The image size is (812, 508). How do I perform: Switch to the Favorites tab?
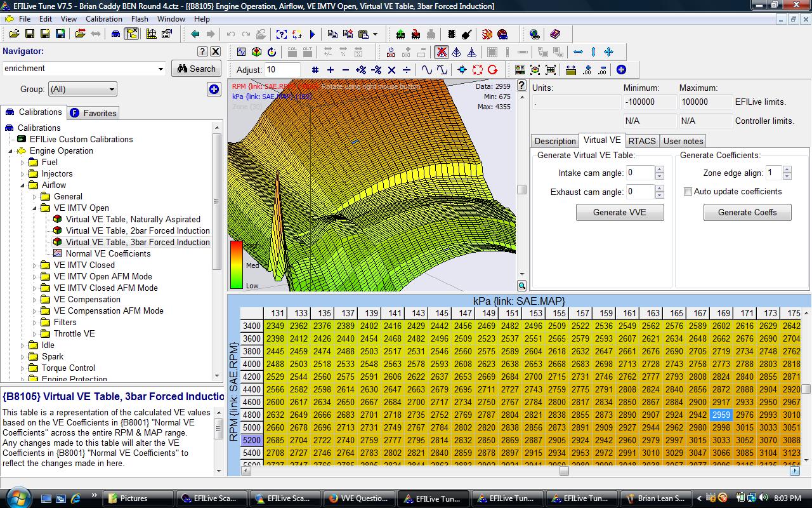tap(93, 113)
